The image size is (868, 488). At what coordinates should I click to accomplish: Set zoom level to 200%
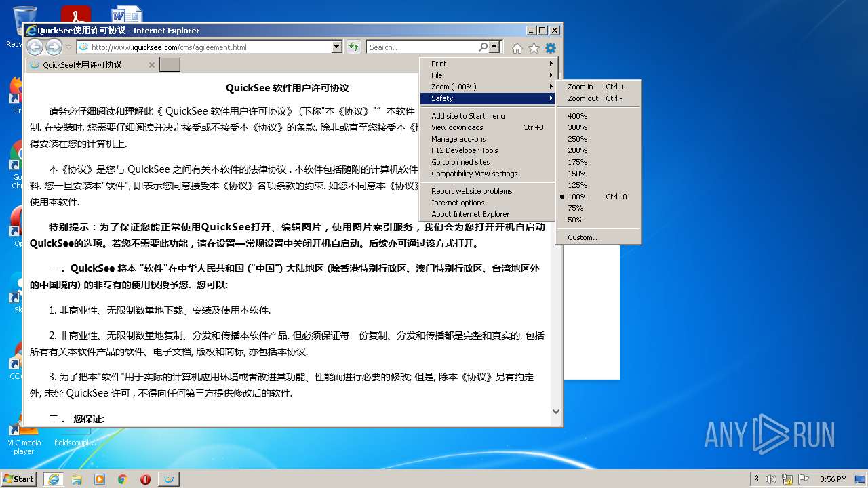(598, 150)
